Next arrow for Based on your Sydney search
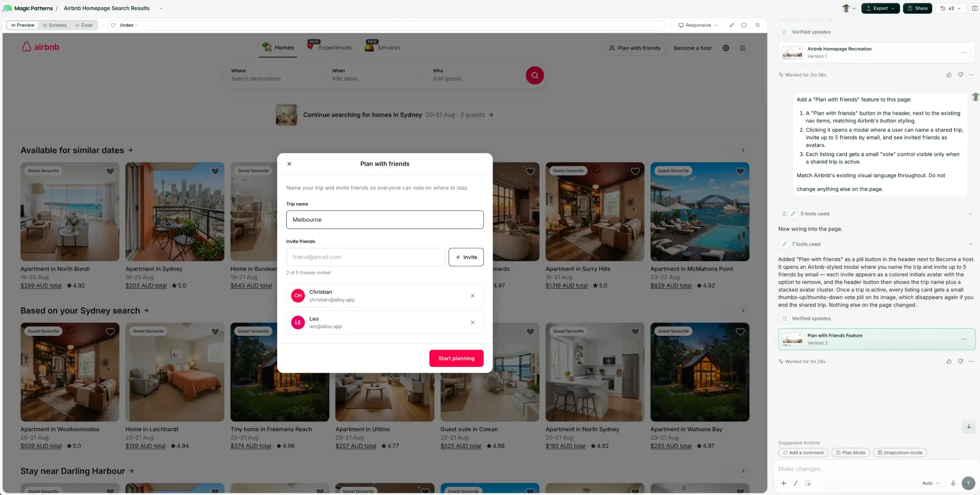The image size is (980, 495). click(743, 310)
